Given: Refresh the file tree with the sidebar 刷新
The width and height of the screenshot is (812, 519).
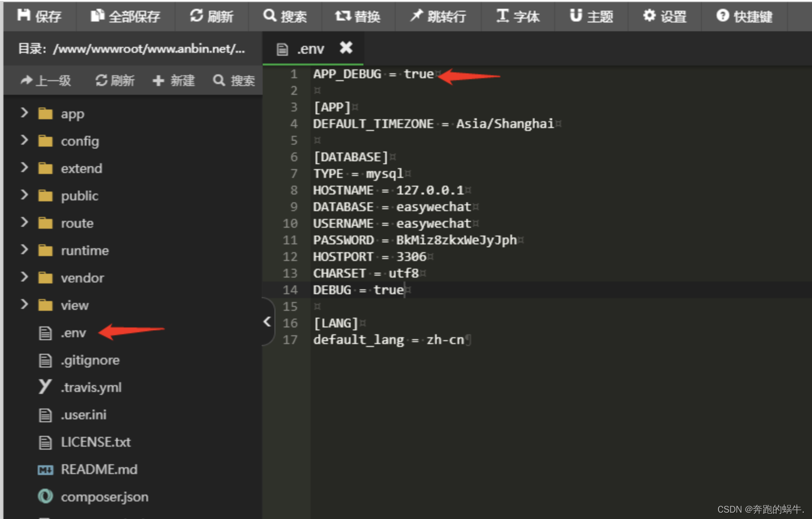Looking at the screenshot, I should click(115, 81).
